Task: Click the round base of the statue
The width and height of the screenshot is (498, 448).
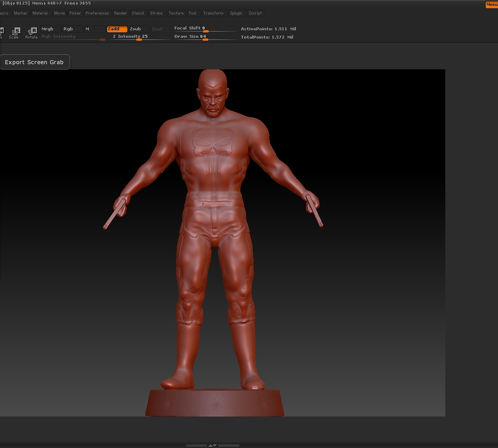Action: [215, 402]
